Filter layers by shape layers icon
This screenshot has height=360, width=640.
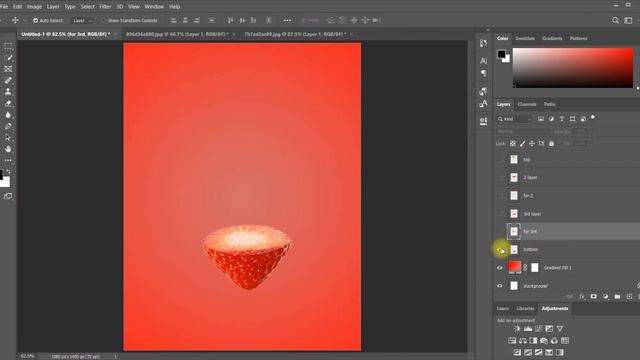(573, 119)
